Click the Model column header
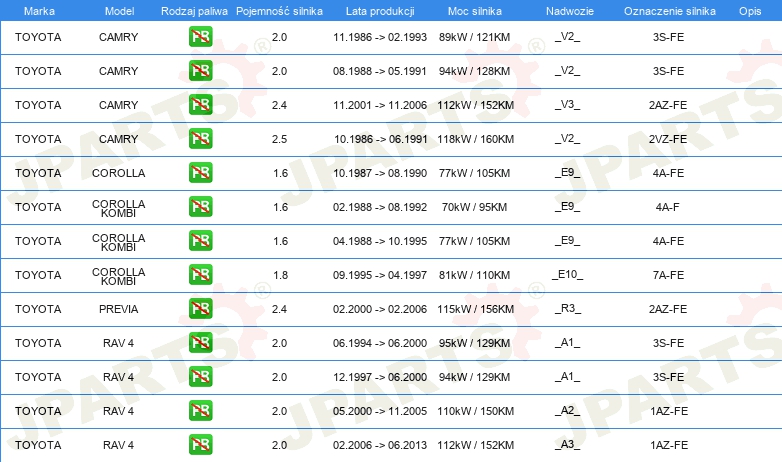The image size is (782, 462). [119, 11]
